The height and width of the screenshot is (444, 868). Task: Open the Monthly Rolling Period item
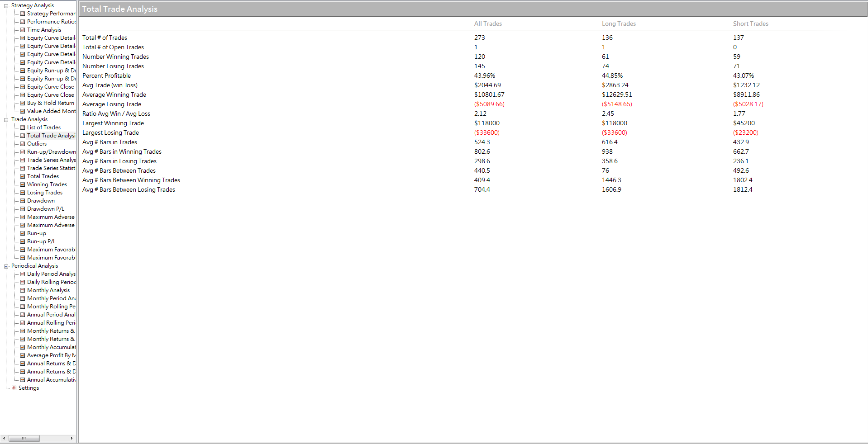click(51, 307)
